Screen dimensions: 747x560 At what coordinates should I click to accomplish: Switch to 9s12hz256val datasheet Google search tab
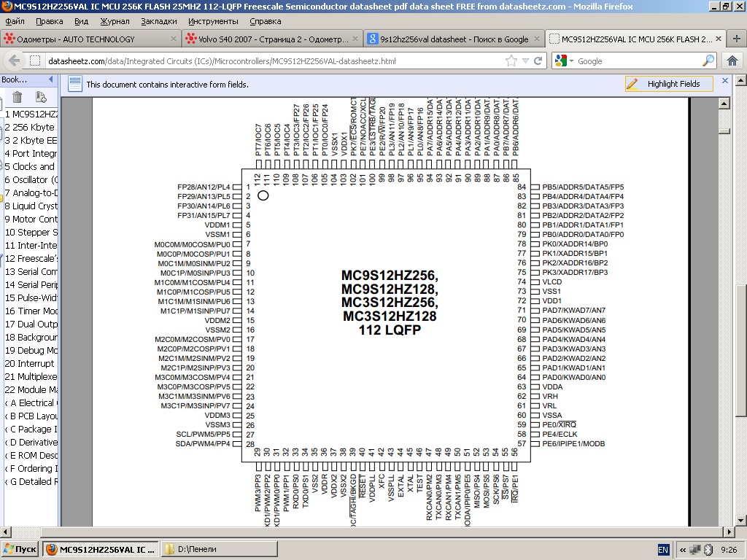[x=454, y=39]
